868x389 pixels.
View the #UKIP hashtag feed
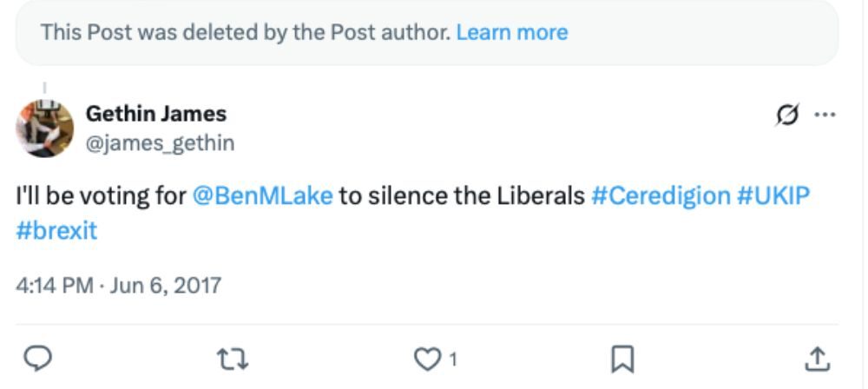773,195
